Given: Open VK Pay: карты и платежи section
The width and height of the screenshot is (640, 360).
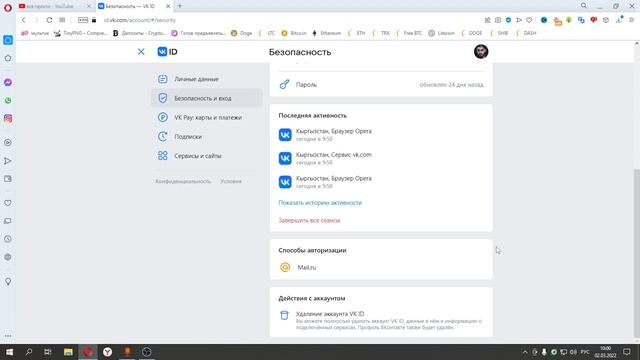Looking at the screenshot, I should [x=207, y=118].
